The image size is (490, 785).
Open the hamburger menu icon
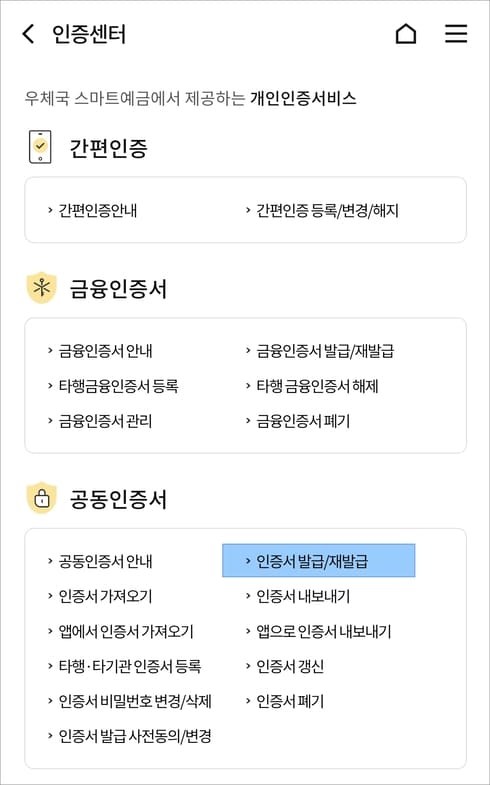456,34
